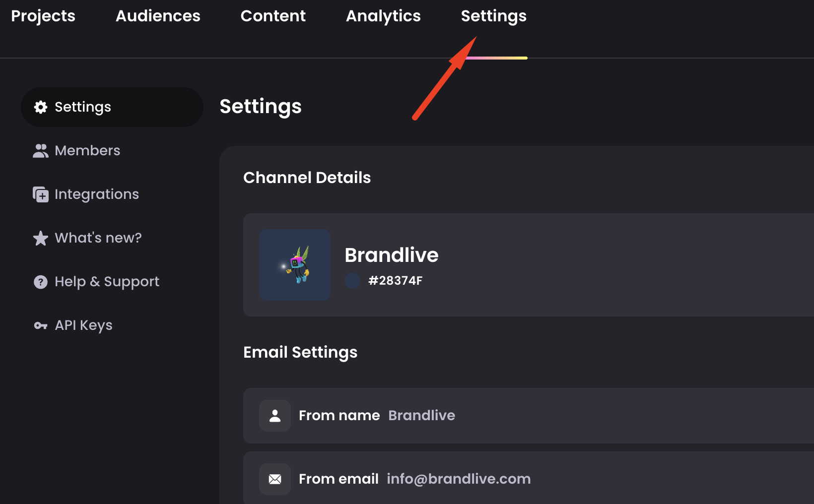Click the Members people icon
Screen dimensions: 814x504
click(41, 151)
